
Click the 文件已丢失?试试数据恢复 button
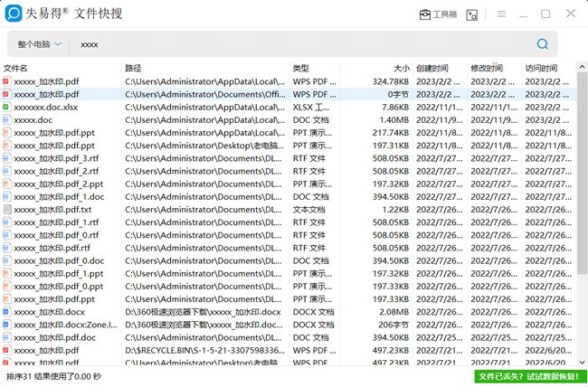tap(530, 376)
